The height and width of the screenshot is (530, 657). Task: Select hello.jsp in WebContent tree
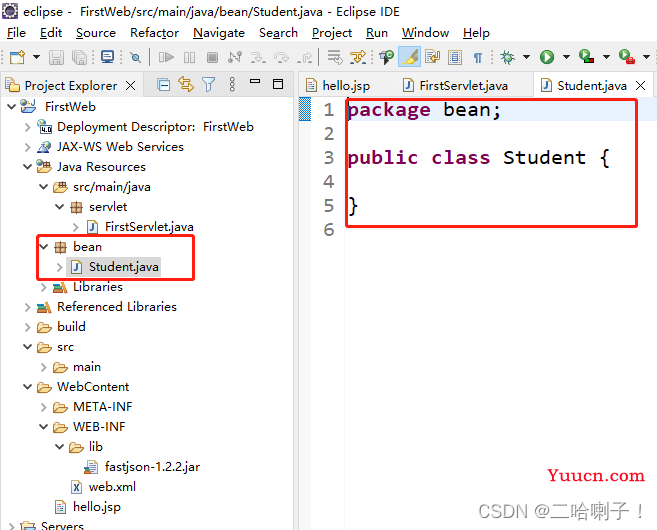(96, 507)
